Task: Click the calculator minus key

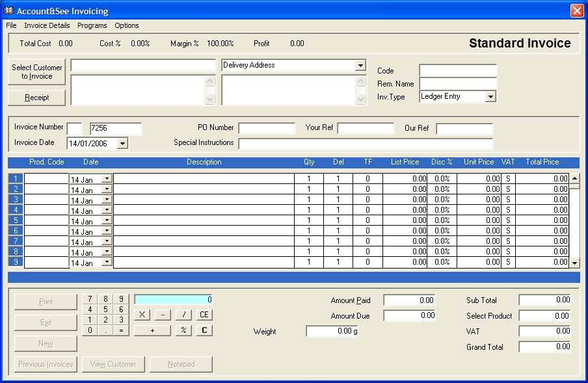Action: [163, 315]
